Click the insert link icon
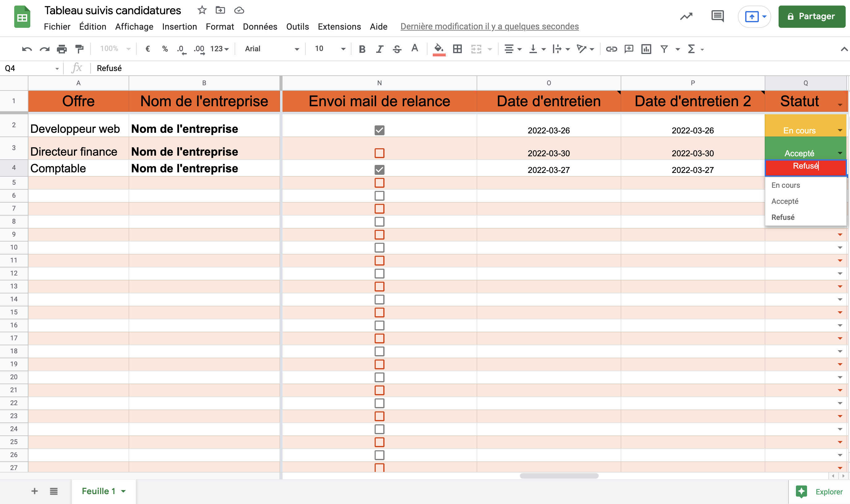Image resolution: width=850 pixels, height=504 pixels. (x=611, y=49)
